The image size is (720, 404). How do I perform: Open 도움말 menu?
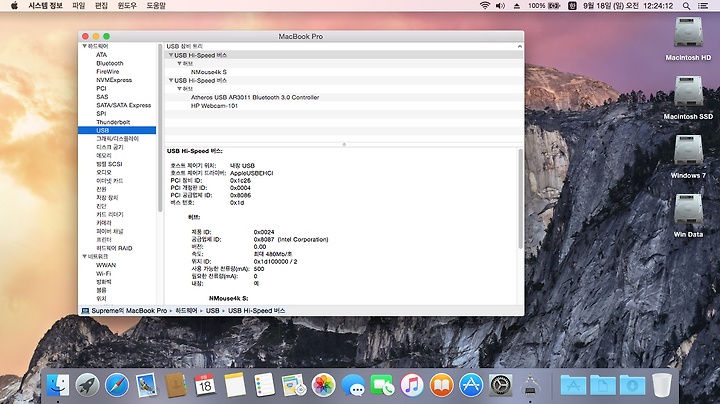click(156, 6)
